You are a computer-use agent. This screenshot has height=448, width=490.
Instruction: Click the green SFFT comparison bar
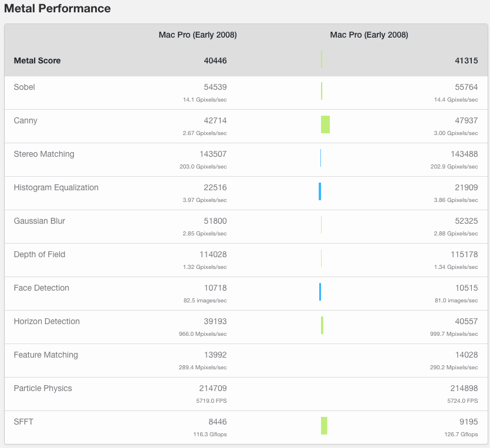[324, 426]
